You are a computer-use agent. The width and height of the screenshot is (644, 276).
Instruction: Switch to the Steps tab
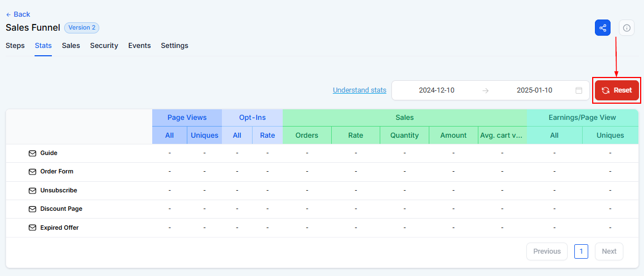tap(15, 46)
